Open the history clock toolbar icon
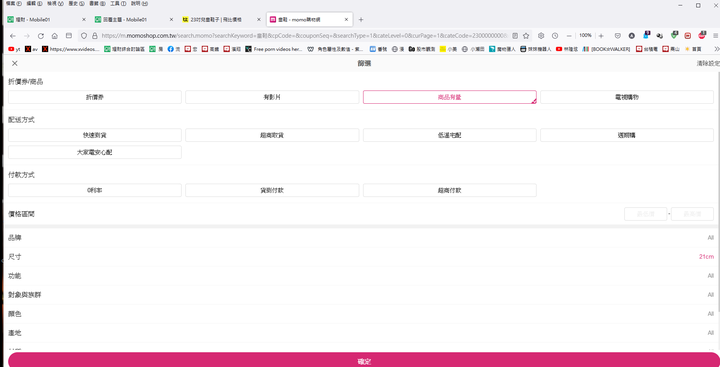The width and height of the screenshot is (720, 367). [555, 36]
